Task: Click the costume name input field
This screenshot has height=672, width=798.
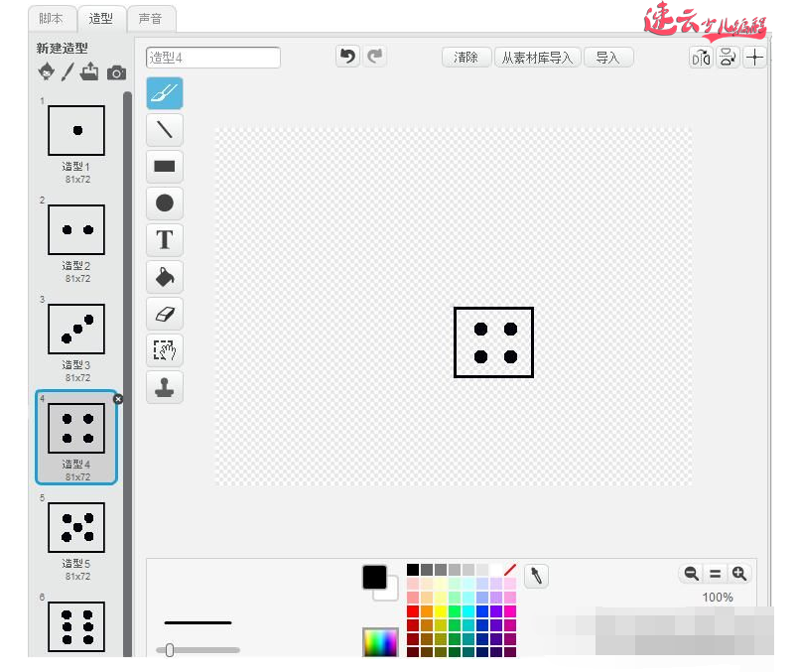Action: click(213, 58)
